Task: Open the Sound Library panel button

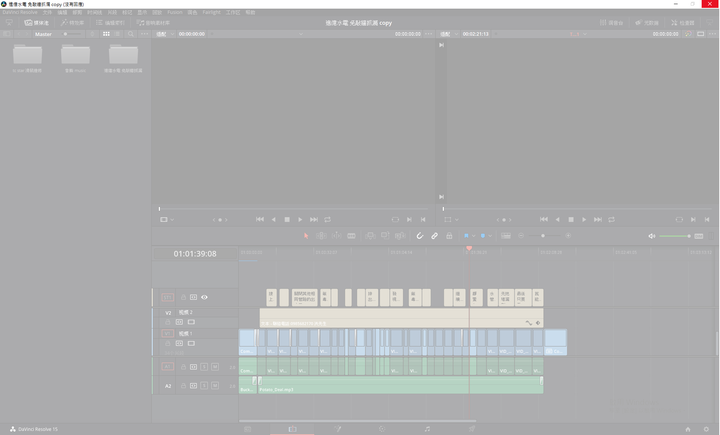Action: (x=153, y=23)
